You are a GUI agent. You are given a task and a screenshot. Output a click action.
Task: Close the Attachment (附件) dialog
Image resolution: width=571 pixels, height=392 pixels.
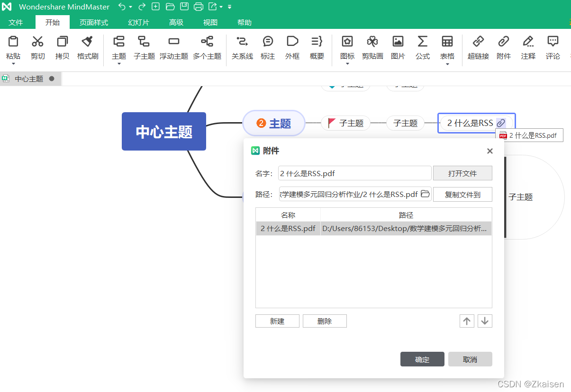click(x=490, y=151)
